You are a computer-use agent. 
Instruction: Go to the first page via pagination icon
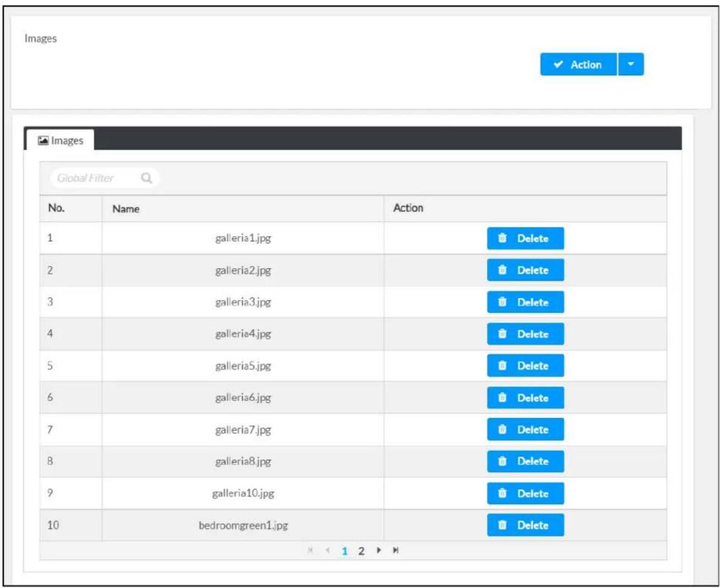pos(310,551)
